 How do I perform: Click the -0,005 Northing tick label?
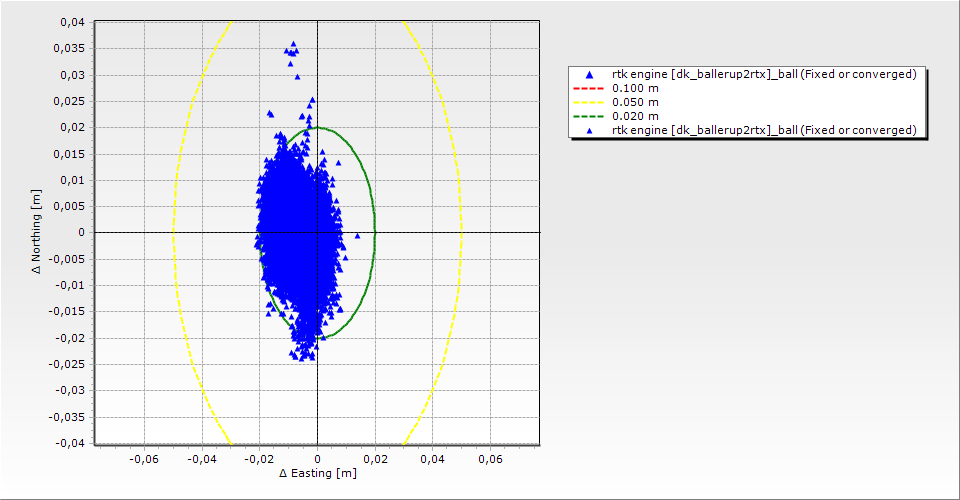[x=67, y=259]
